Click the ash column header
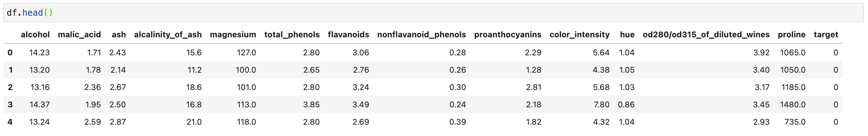The width and height of the screenshot is (868, 136). pos(118,35)
